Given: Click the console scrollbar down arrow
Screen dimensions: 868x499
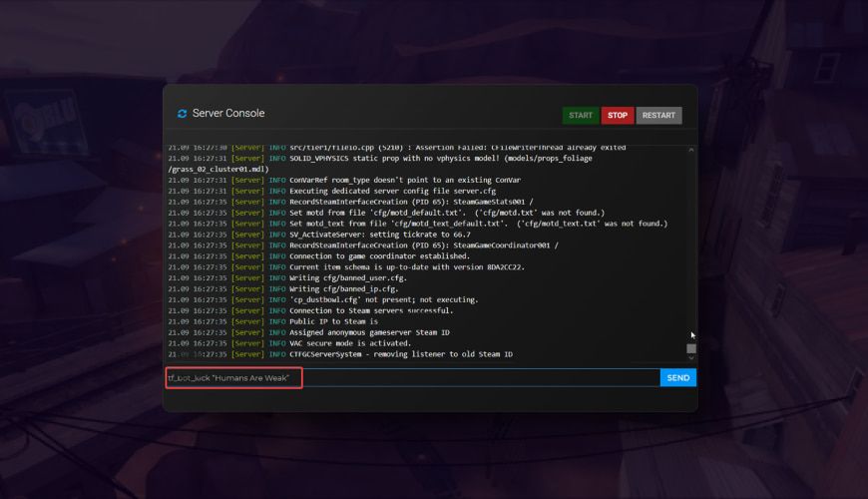Looking at the screenshot, I should [690, 357].
